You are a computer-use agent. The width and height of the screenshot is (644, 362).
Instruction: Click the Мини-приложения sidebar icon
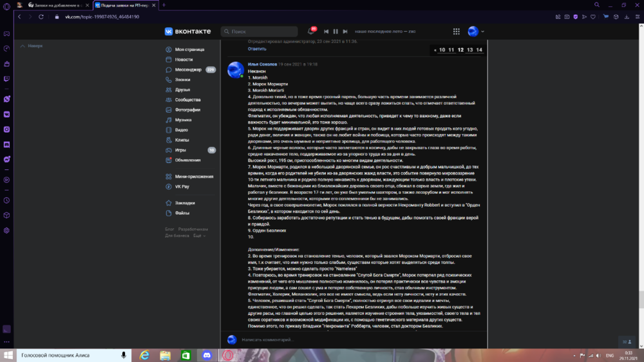[168, 176]
